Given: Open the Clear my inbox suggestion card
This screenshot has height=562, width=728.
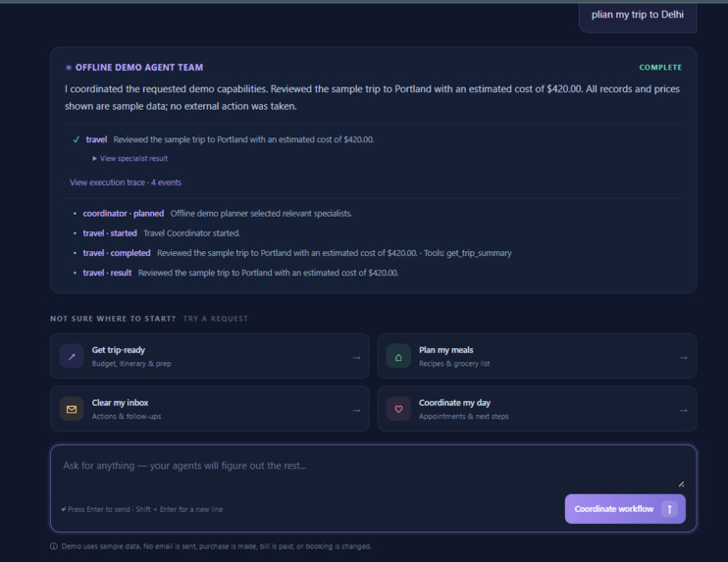Looking at the screenshot, I should click(x=210, y=409).
